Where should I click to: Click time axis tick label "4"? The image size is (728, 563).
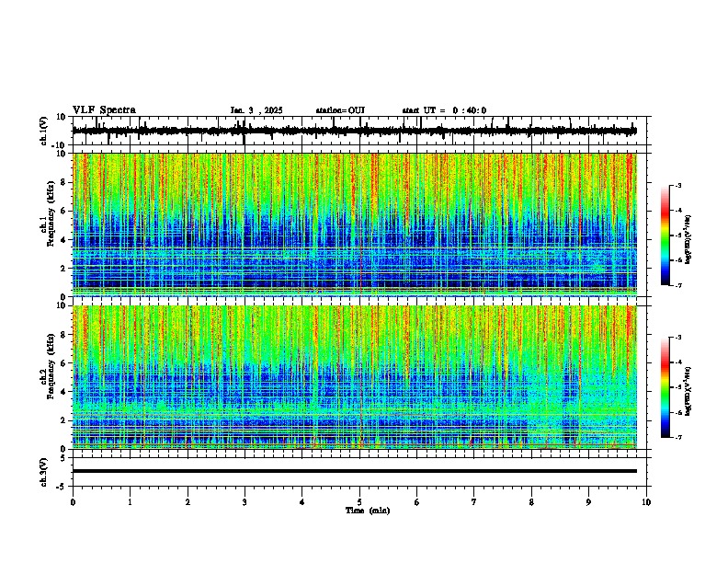pos(302,502)
